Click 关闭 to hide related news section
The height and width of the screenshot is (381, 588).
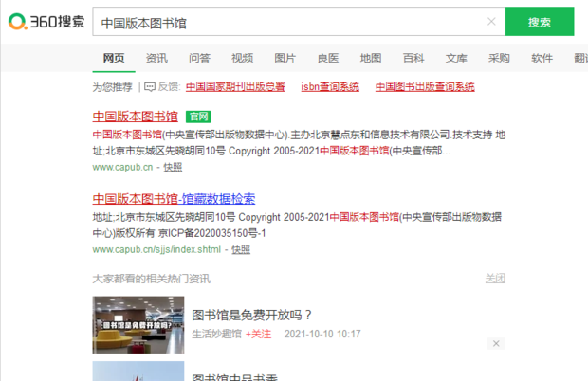tap(495, 279)
